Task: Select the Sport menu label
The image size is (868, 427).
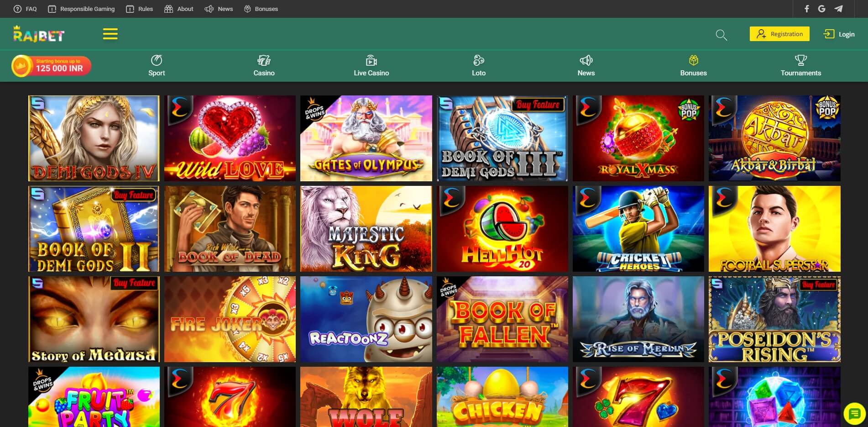Action: [x=157, y=73]
